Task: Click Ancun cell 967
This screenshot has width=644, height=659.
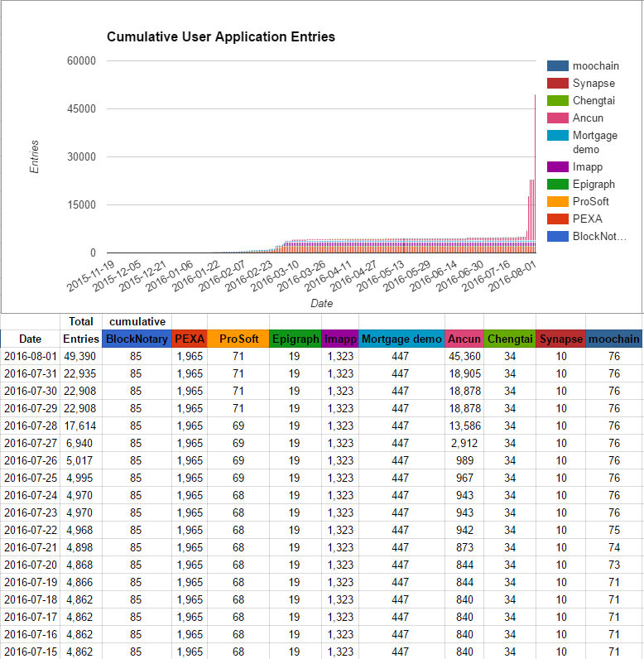Action: pyautogui.click(x=464, y=478)
